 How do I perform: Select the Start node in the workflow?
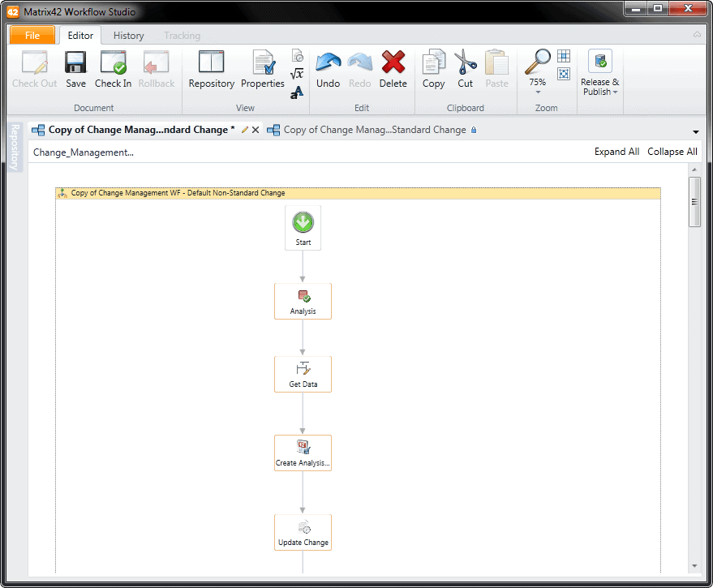303,228
